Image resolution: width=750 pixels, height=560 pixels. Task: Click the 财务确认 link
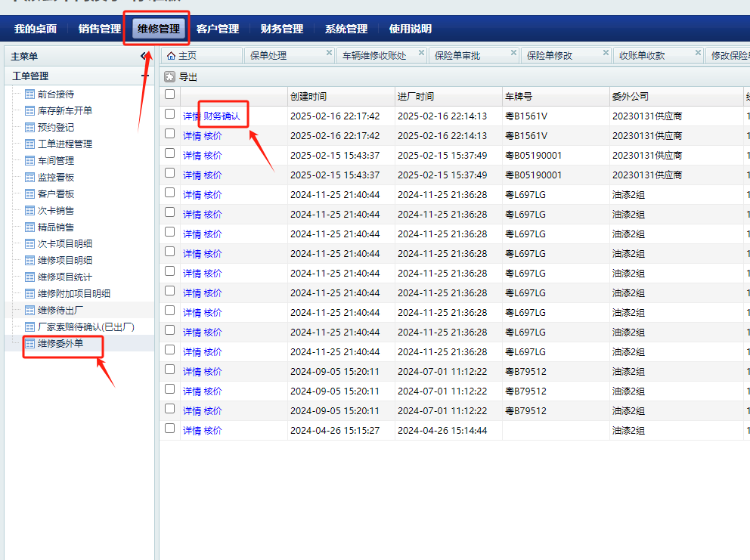click(222, 116)
